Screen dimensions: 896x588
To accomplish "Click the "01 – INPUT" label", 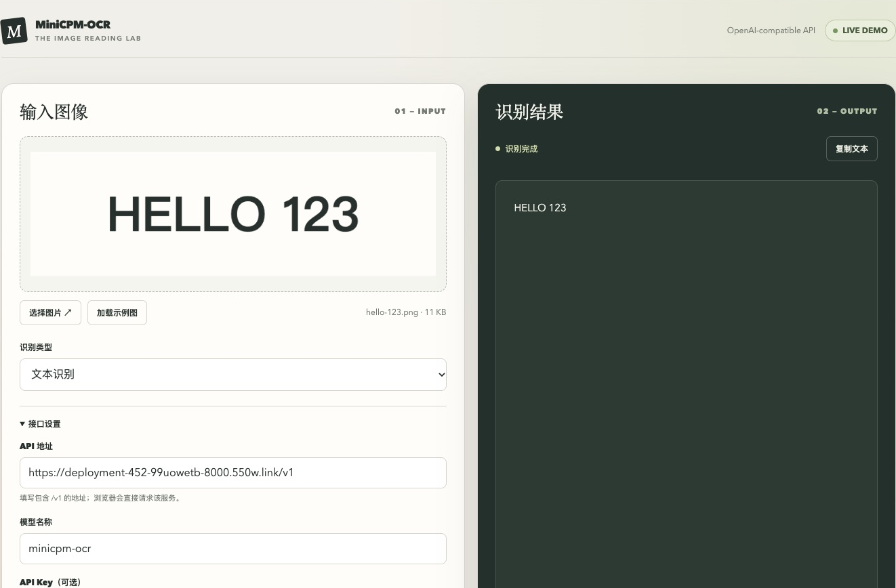I will pyautogui.click(x=420, y=111).
